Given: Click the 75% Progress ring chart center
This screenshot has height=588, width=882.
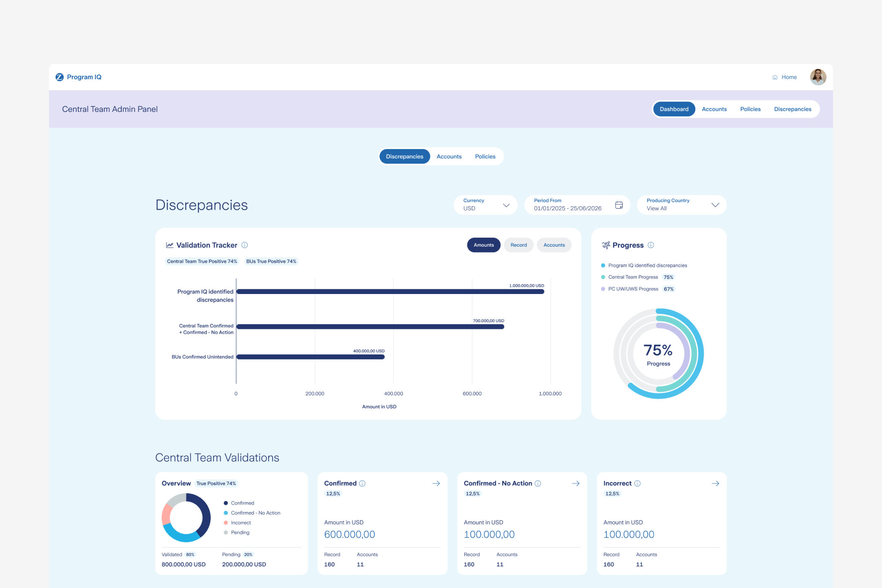Looking at the screenshot, I should (x=658, y=354).
